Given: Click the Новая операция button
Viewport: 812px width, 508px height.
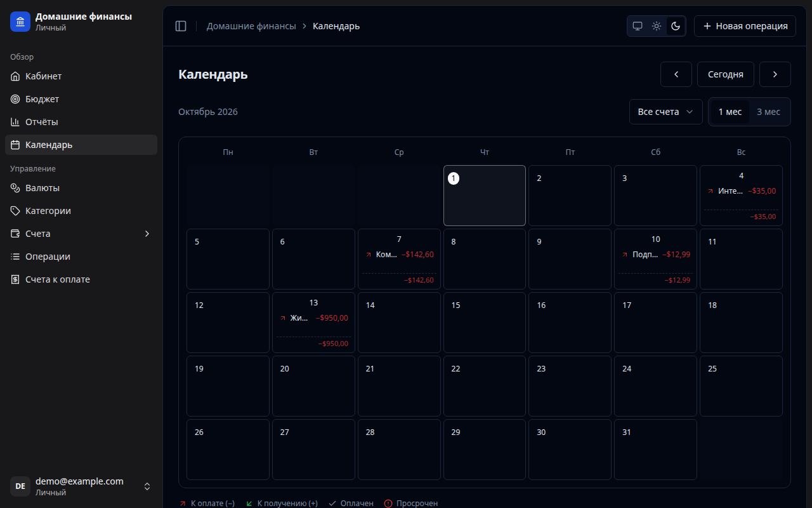Looking at the screenshot, I should pyautogui.click(x=745, y=26).
